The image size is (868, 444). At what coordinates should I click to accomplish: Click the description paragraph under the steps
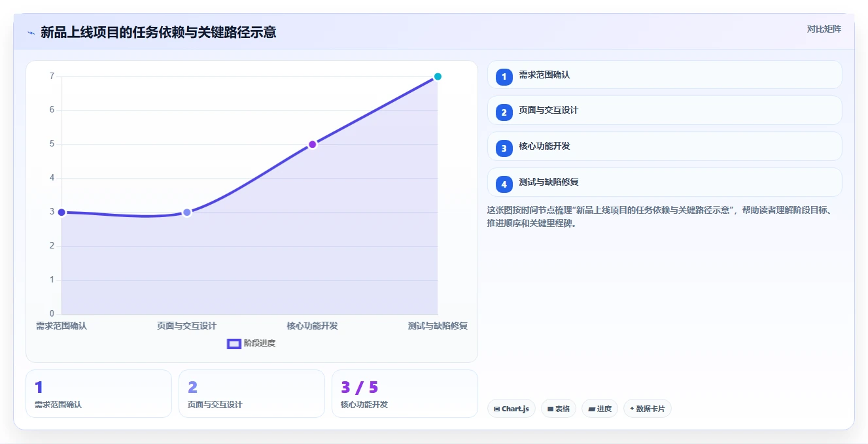[x=661, y=216]
